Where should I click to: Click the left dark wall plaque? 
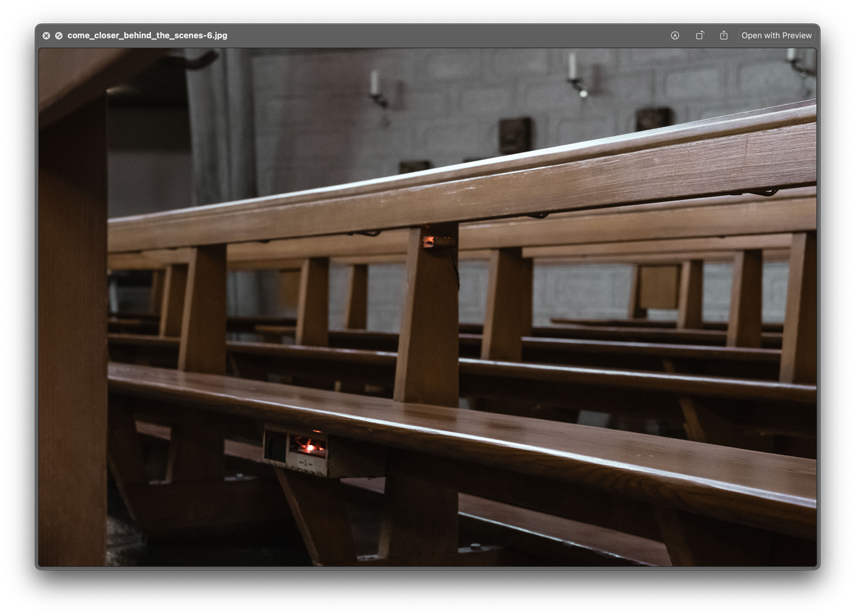click(x=515, y=135)
